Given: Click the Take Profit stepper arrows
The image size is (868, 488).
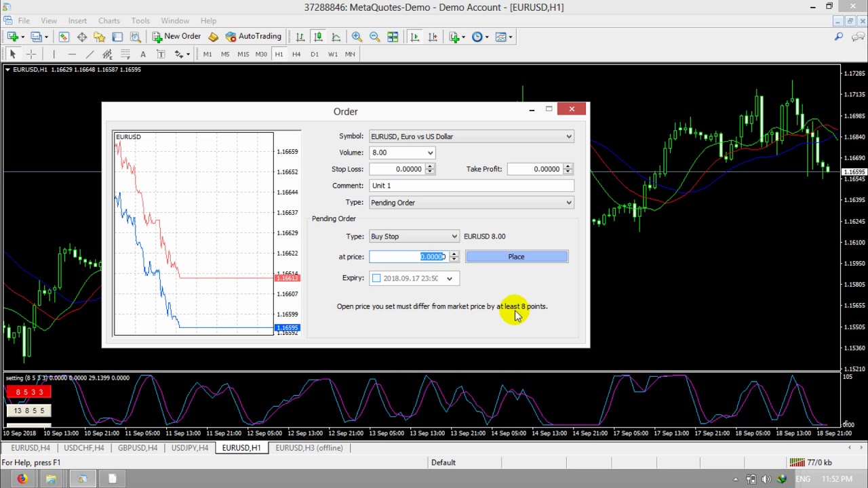Looking at the screenshot, I should coord(568,169).
